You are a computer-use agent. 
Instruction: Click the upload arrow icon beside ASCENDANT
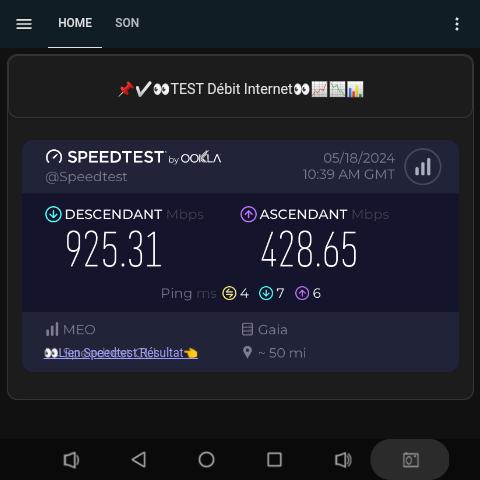pyautogui.click(x=248, y=214)
